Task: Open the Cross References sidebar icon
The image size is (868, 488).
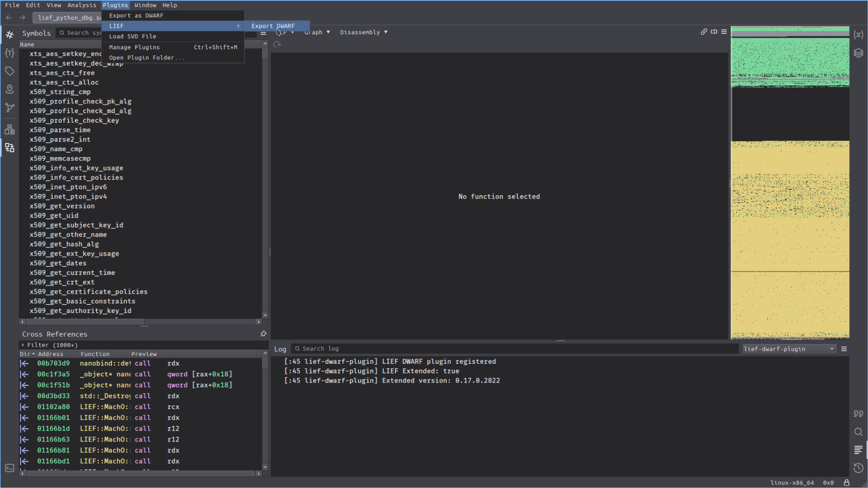Action: 10,147
